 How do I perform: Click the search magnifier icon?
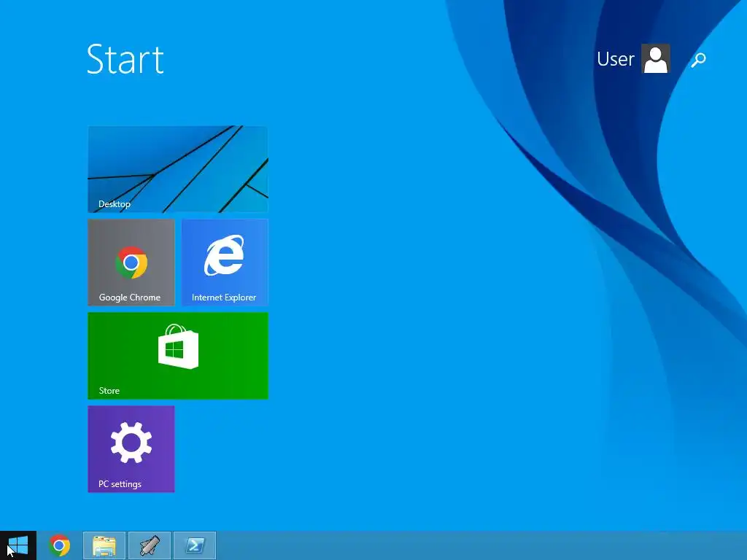pyautogui.click(x=698, y=60)
